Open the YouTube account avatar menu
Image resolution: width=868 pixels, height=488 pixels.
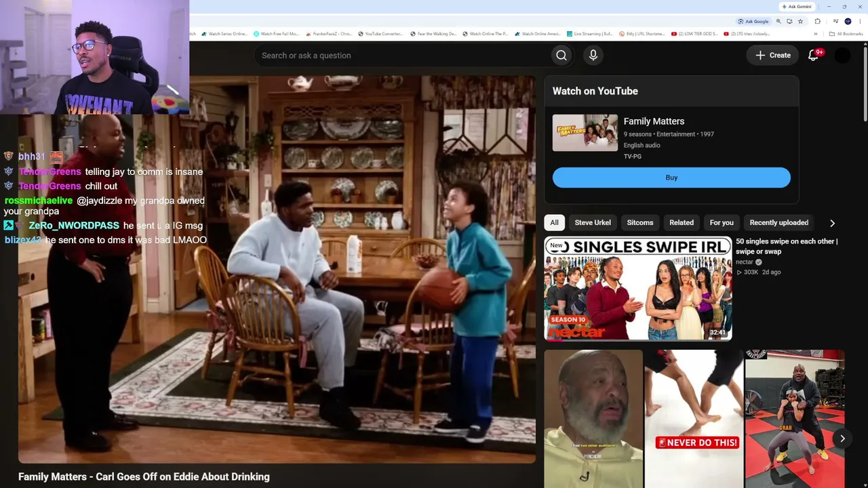842,56
